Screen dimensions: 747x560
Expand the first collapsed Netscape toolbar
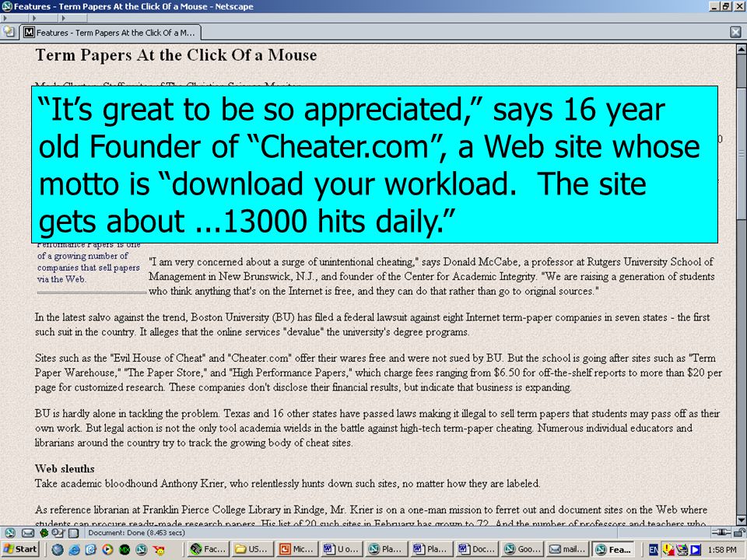(14, 18)
